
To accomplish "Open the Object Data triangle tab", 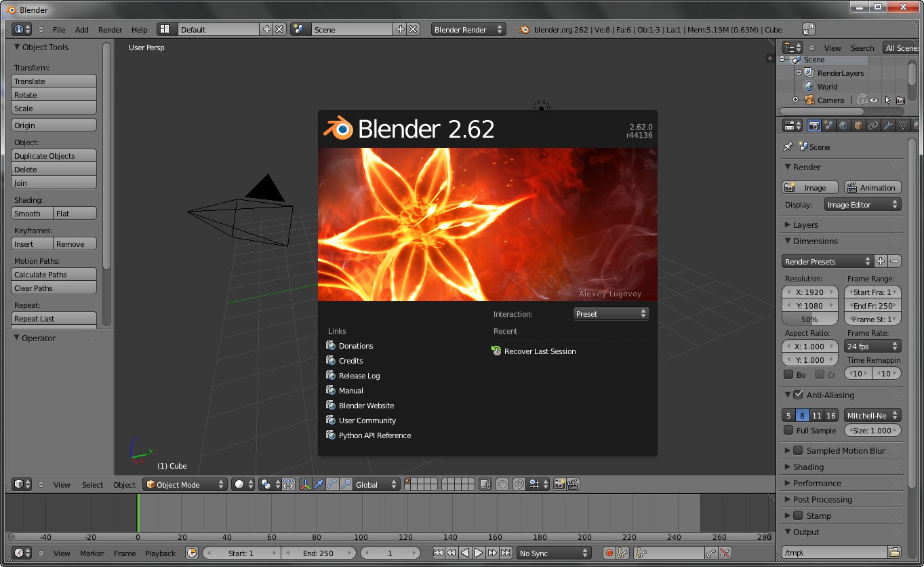I will point(903,125).
